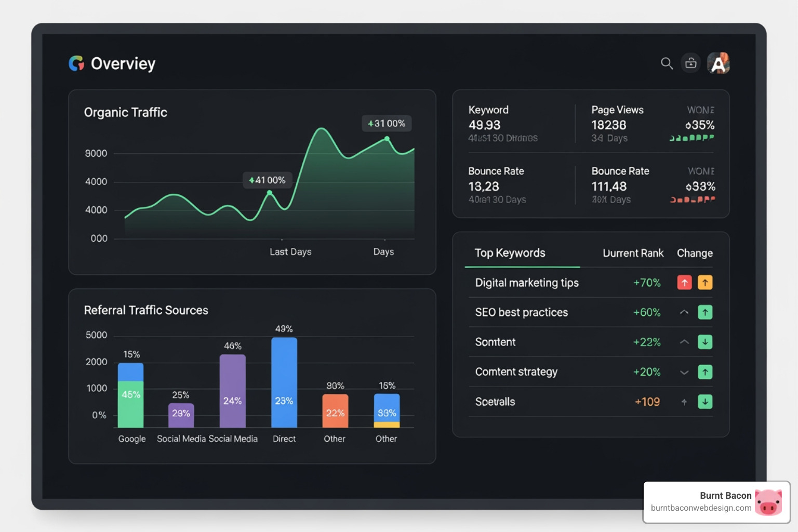This screenshot has width=798, height=532.
Task: Select the Somtent keyword row
Action: click(591, 342)
